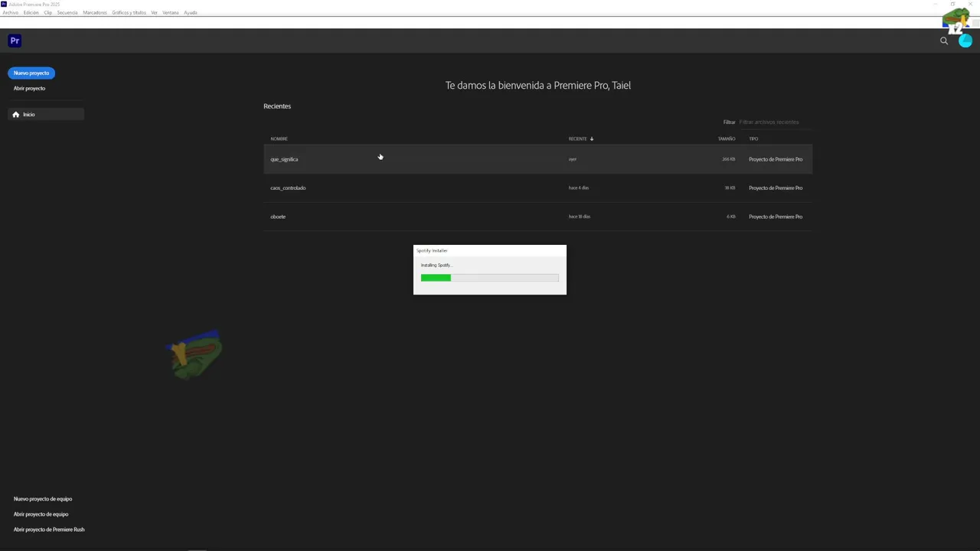Click Abrir proyecto de Premiere Rush

point(49,530)
